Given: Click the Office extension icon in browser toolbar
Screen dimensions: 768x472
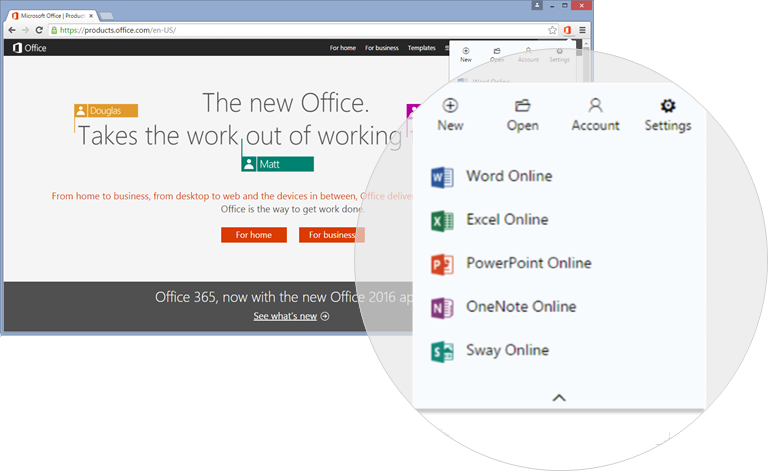Looking at the screenshot, I should pyautogui.click(x=567, y=30).
